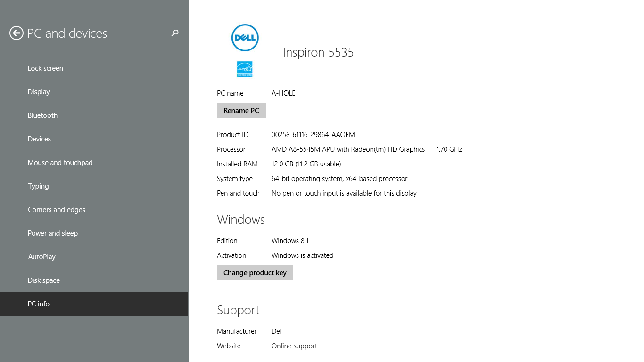
Task: Click the back arrow beside PC and devices
Action: (17, 33)
